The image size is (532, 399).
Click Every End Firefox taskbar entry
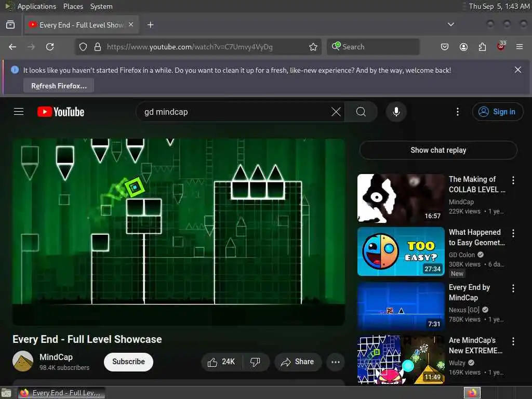pos(61,393)
